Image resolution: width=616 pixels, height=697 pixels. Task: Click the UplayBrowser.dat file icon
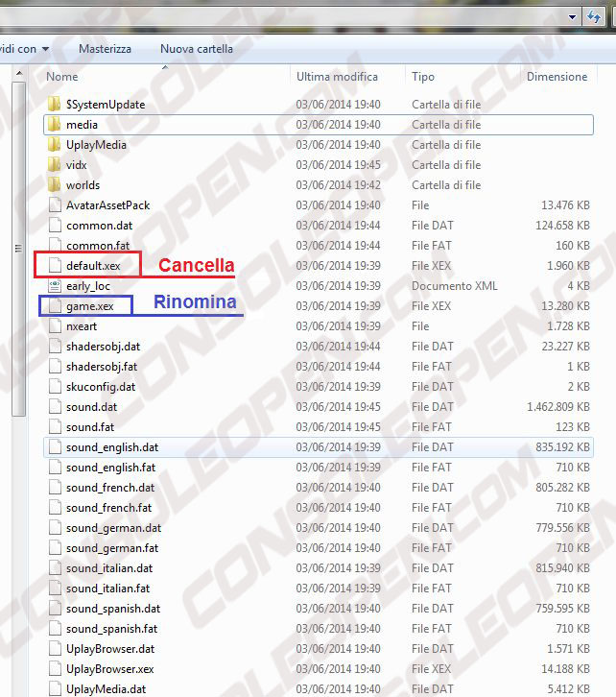(x=55, y=649)
